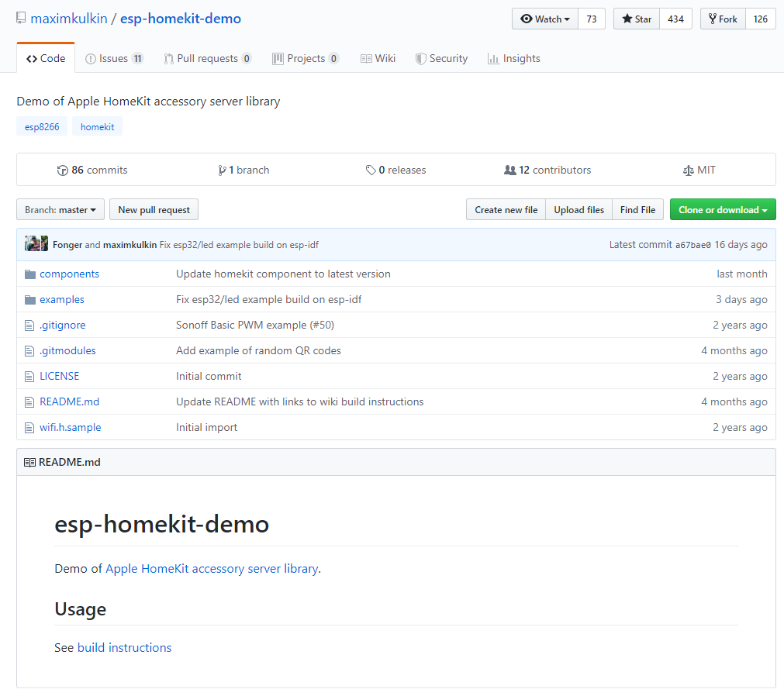Screen dimensions: 784x696
Task: Open the build instructions link
Action: click(x=125, y=647)
